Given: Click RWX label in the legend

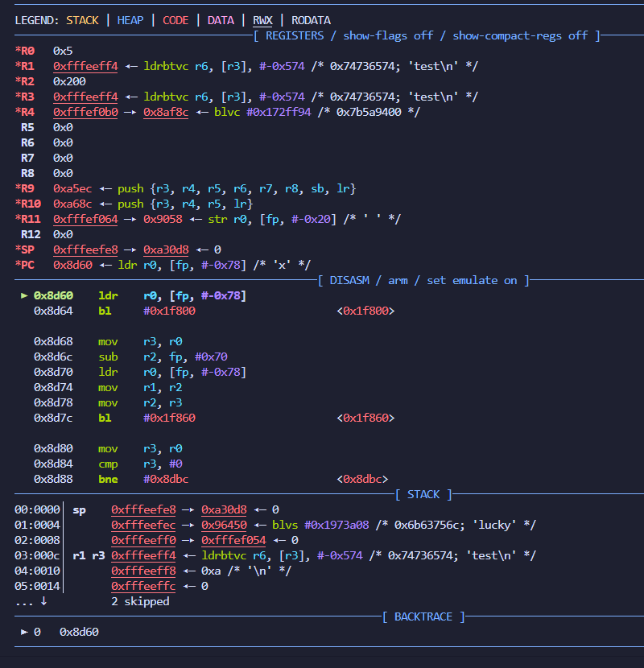Looking at the screenshot, I should (262, 20).
